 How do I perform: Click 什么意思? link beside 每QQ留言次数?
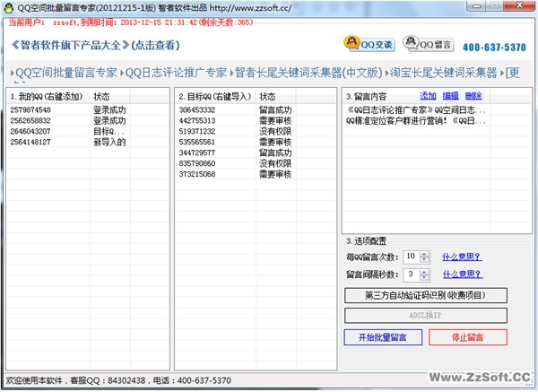pyautogui.click(x=462, y=257)
